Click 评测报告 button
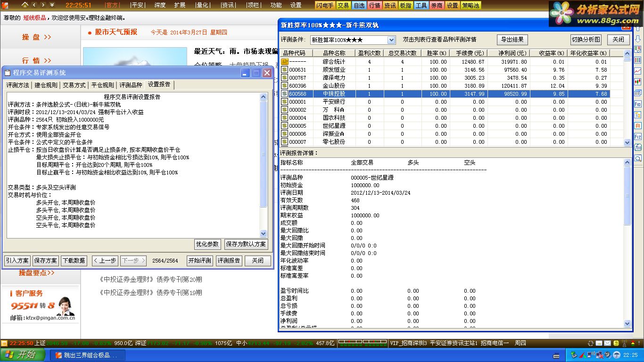 (x=229, y=261)
